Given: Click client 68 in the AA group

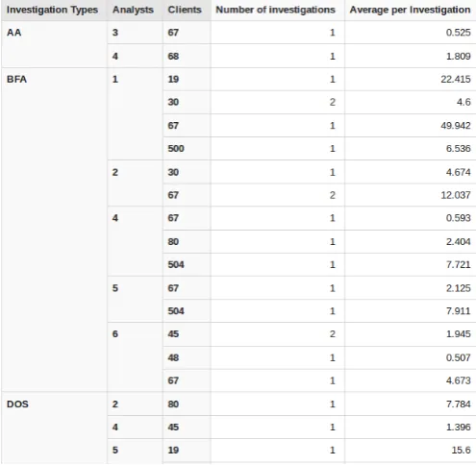Looking at the screenshot, I should click(x=173, y=56).
